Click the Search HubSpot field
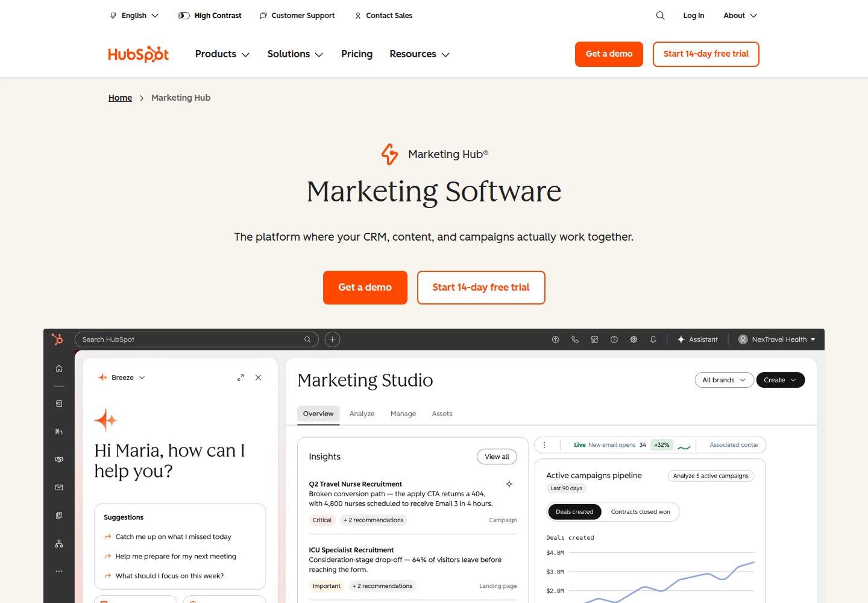Image resolution: width=868 pixels, height=603 pixels. pos(197,339)
